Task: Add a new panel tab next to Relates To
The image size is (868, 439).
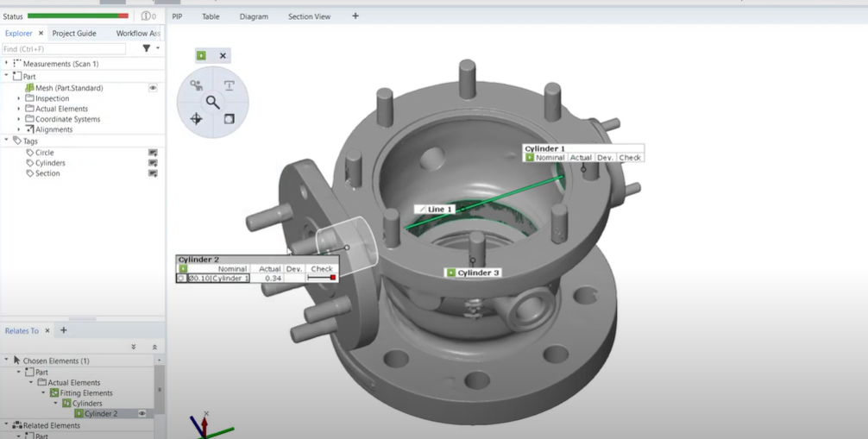Action: 64,330
